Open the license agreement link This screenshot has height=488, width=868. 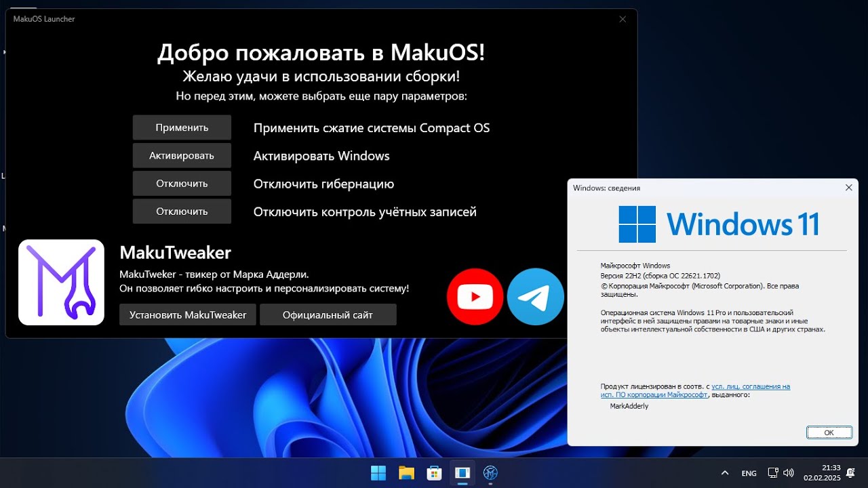[x=695, y=390]
